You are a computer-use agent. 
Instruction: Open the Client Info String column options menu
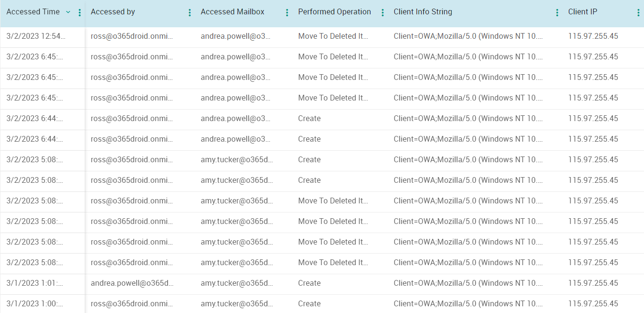(x=557, y=12)
